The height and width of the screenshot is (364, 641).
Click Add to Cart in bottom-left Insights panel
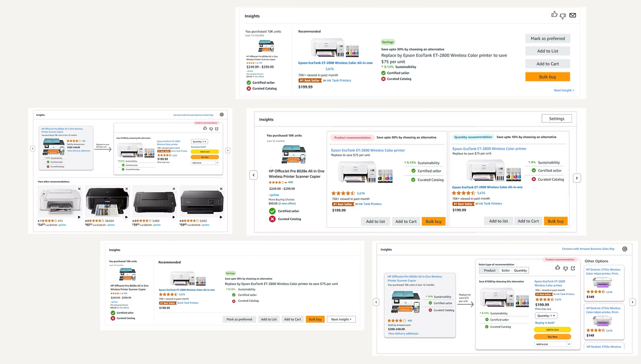[x=292, y=319]
